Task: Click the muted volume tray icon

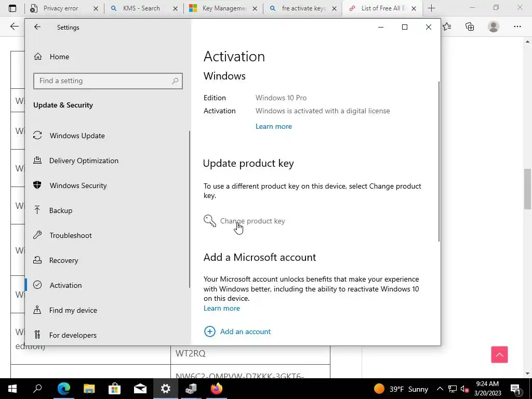Action: tap(464, 389)
